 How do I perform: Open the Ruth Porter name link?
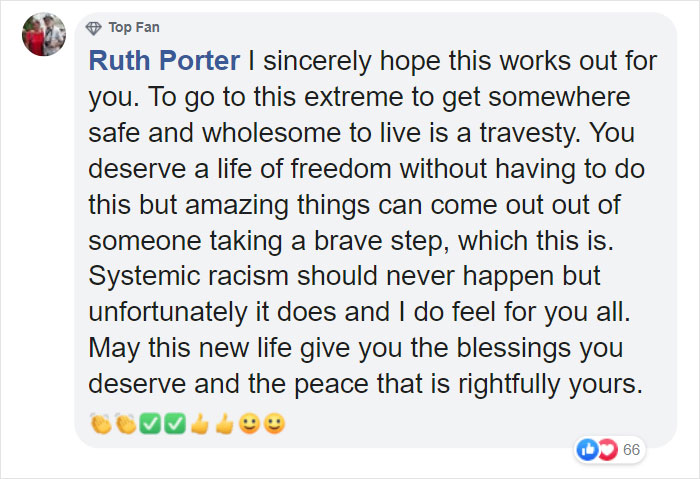tap(164, 60)
